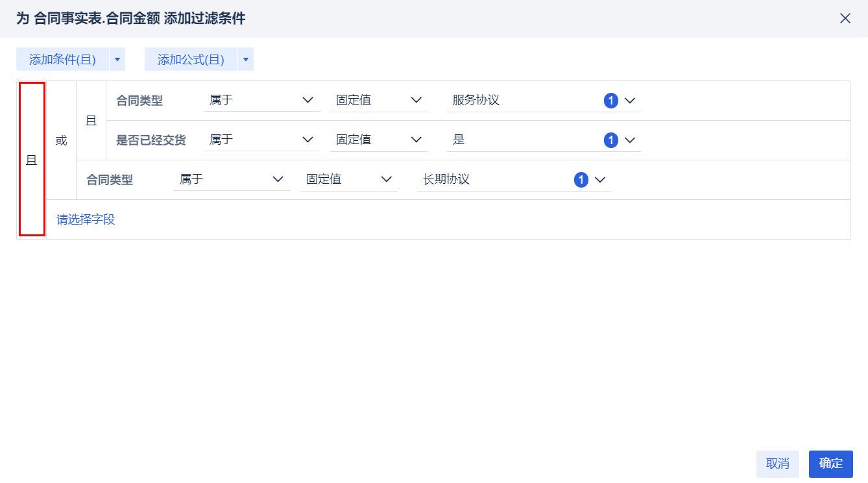Click the count badge beside 服务协议
This screenshot has width=868, height=483.
click(x=610, y=101)
